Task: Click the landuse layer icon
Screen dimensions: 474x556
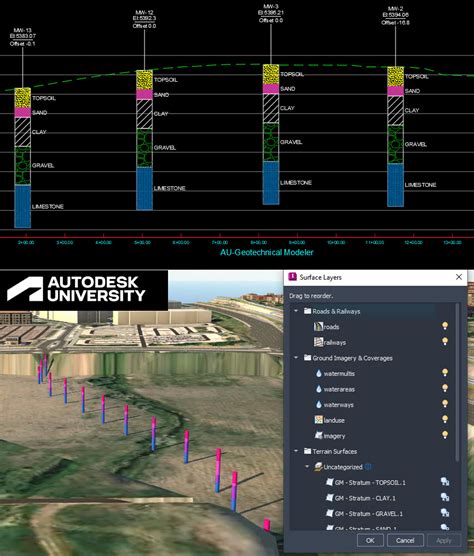Action: [318, 420]
